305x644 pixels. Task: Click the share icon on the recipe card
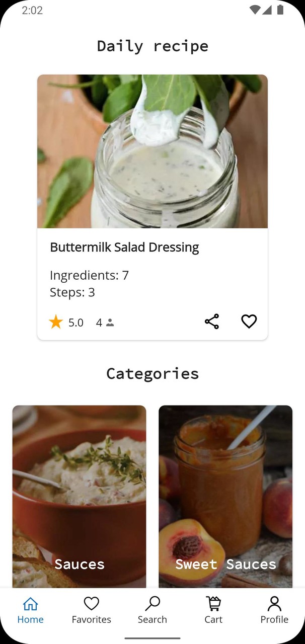click(211, 321)
